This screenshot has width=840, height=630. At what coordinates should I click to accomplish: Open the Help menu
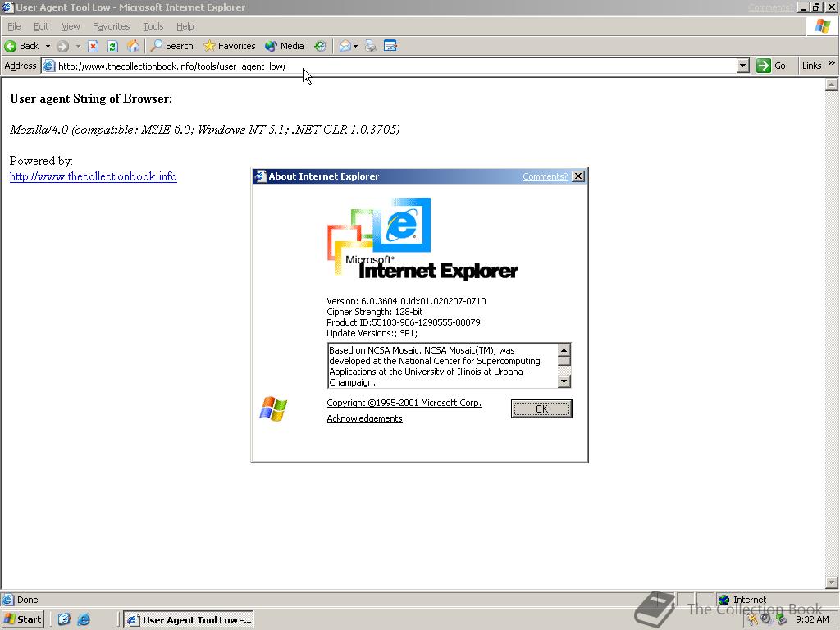[185, 26]
